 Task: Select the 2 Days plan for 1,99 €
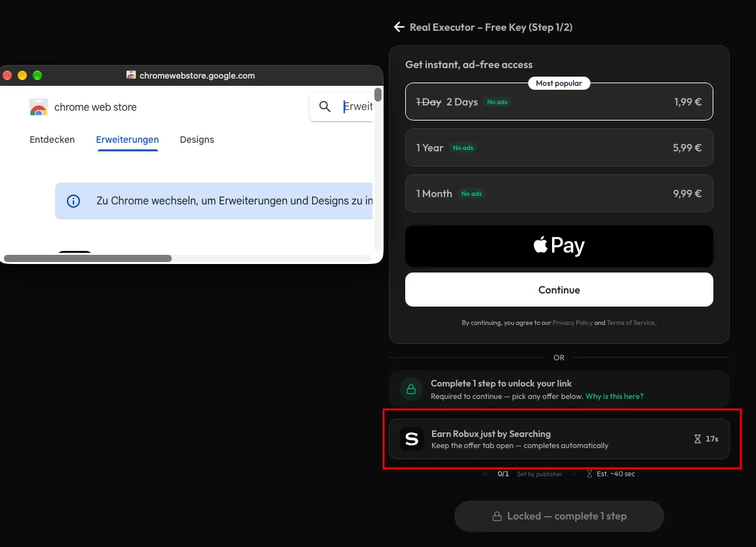pyautogui.click(x=559, y=102)
